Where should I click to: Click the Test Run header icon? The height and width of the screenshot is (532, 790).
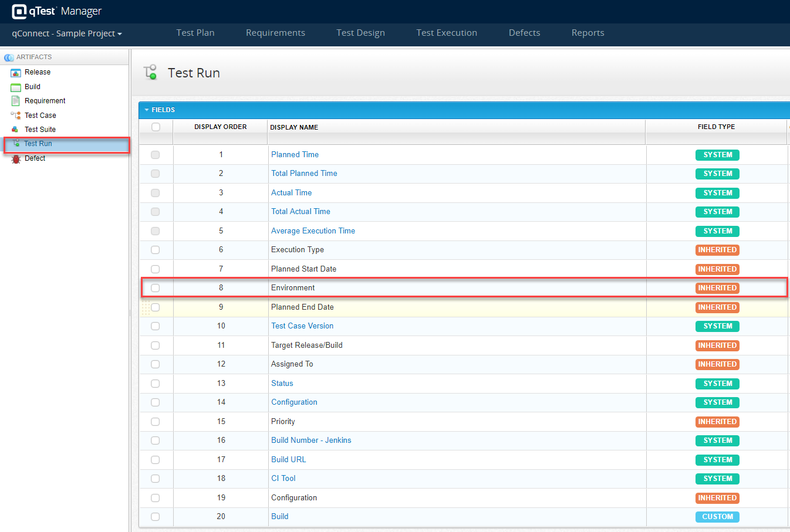click(x=150, y=72)
